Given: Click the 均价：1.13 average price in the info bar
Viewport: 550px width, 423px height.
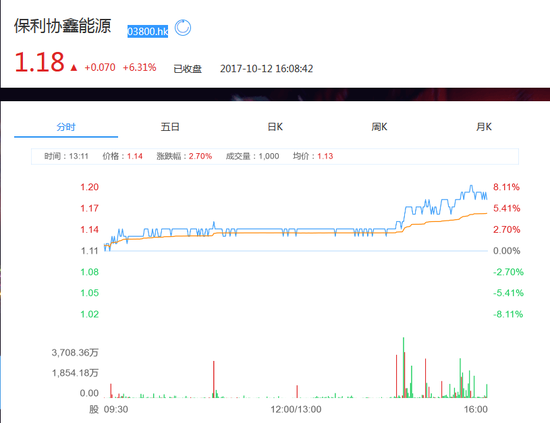Looking at the screenshot, I should [313, 156].
